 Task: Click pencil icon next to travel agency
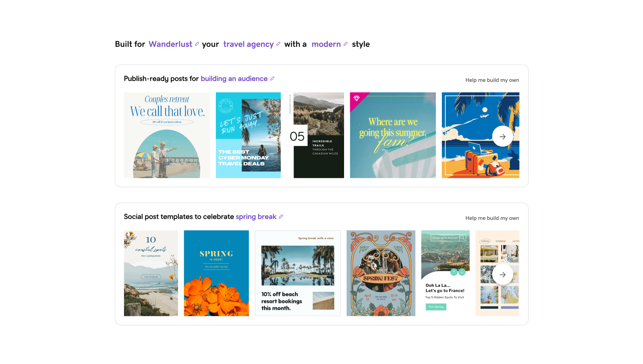278,44
